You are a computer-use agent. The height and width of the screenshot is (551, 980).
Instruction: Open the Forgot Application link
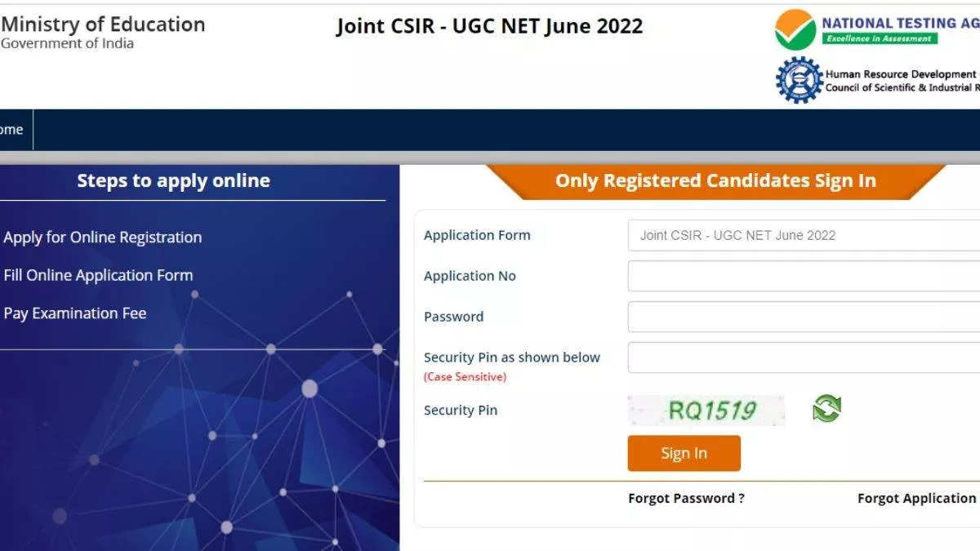918,498
